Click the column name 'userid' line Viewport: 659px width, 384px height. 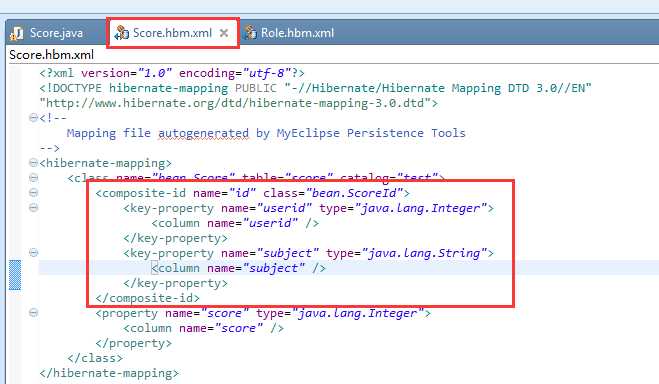(x=235, y=223)
